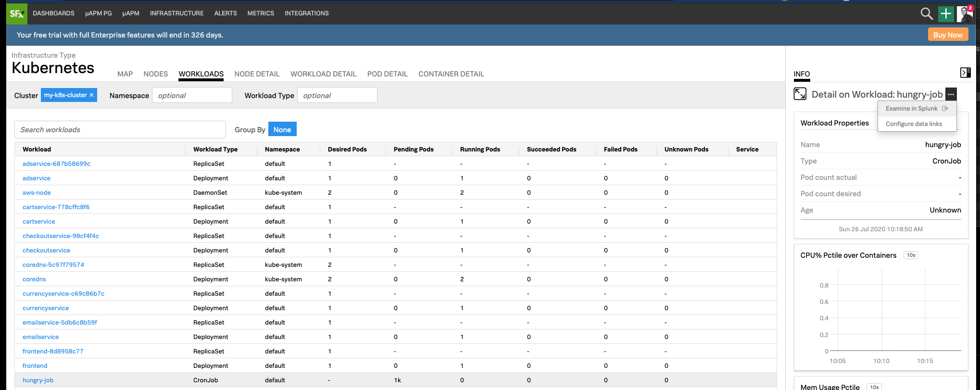Sort by Running Pods column header
Screen dimensions: 980x390
pos(480,149)
